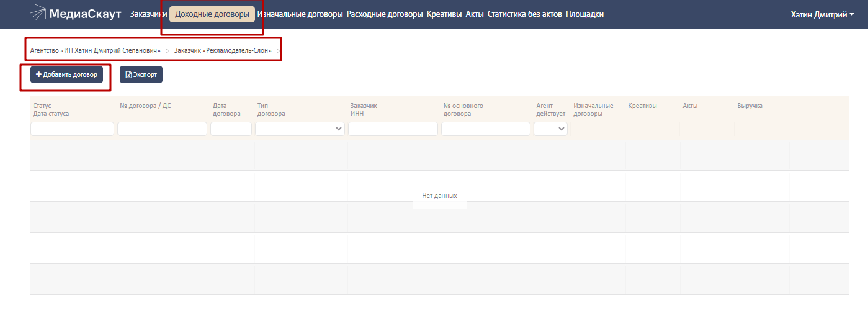Screen dimensions: 868x316
Task: Click the № договора / ДС filter field
Action: coord(162,129)
